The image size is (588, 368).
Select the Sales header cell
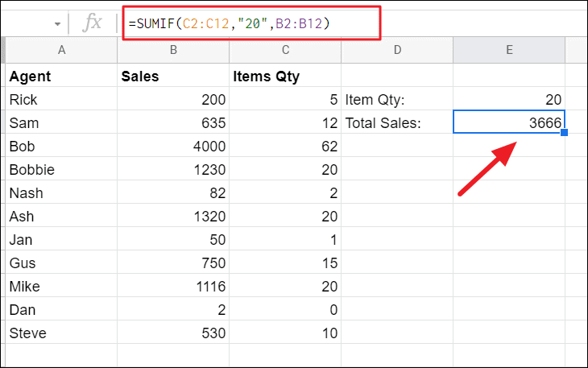173,76
